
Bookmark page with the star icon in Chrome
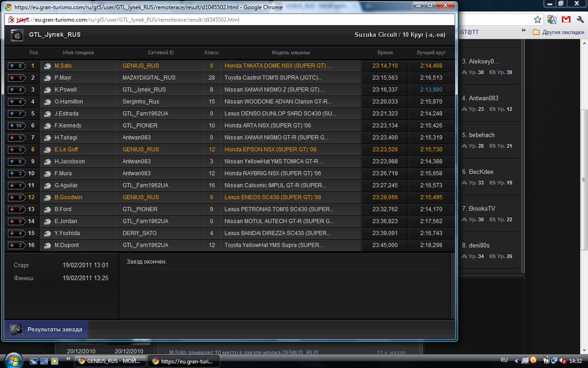(537, 19)
